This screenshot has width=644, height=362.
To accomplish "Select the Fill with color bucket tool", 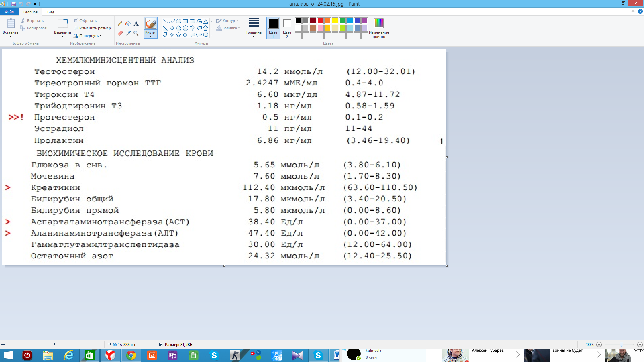I will pos(128,24).
